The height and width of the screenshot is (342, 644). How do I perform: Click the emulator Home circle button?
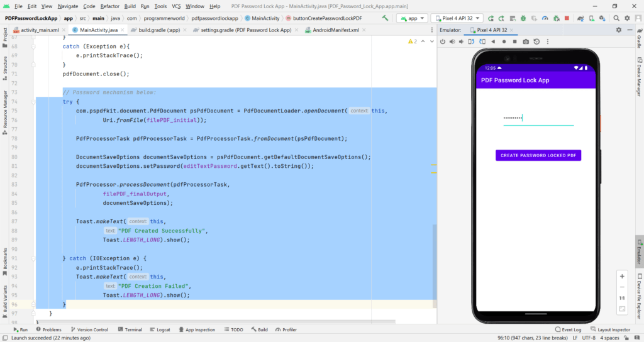tap(504, 41)
